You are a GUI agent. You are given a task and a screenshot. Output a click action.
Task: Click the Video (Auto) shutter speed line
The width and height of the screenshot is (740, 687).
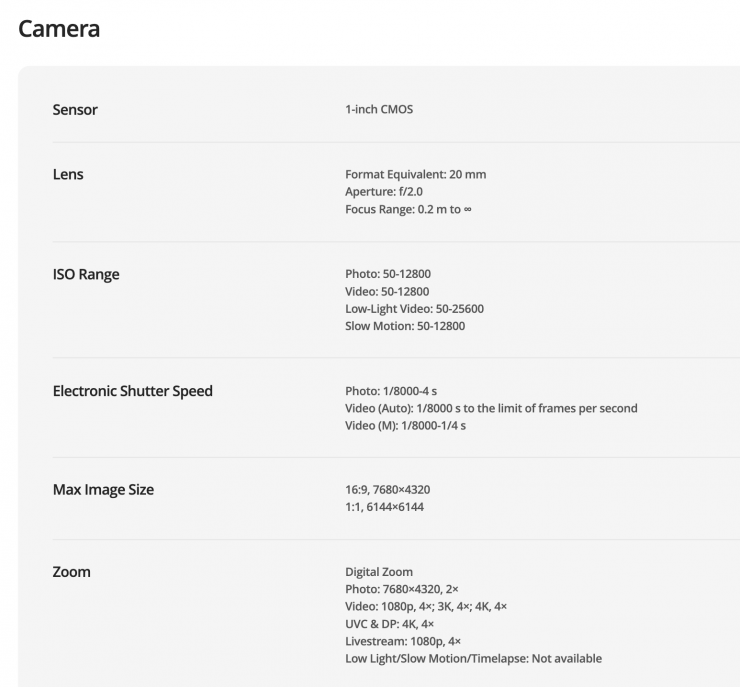pos(491,408)
